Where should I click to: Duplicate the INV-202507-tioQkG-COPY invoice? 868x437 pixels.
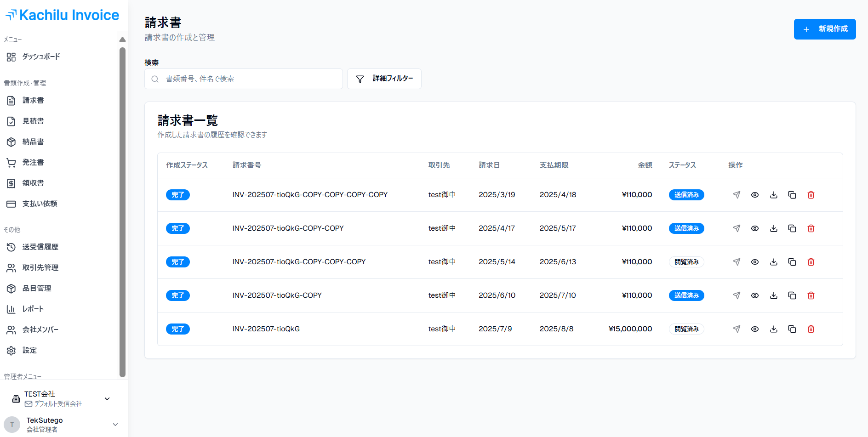[792, 295]
